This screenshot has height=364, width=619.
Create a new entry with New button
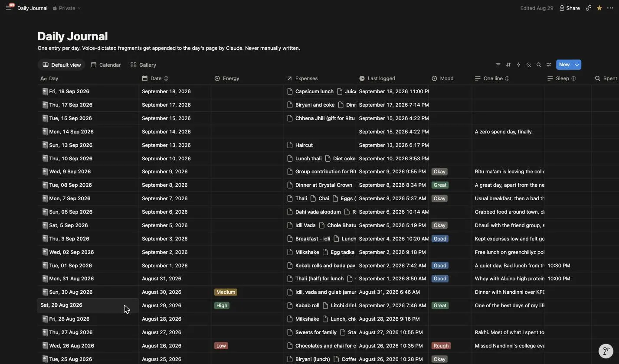tap(564, 65)
